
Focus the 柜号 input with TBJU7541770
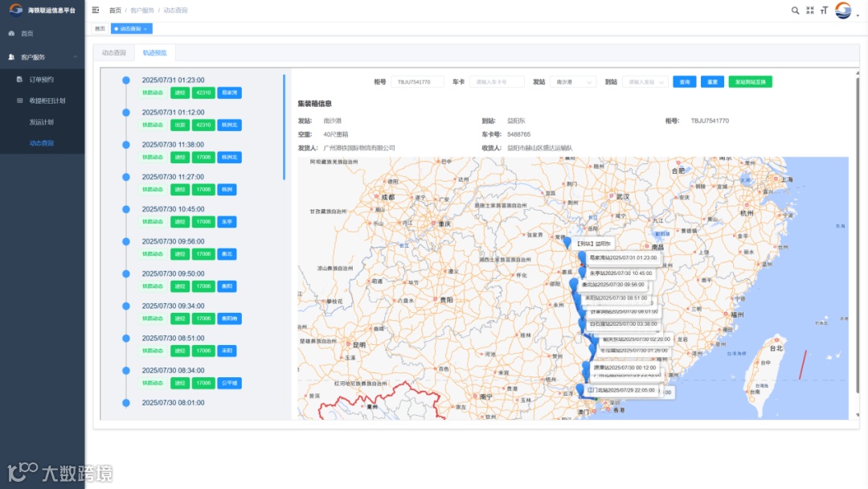[x=417, y=82]
